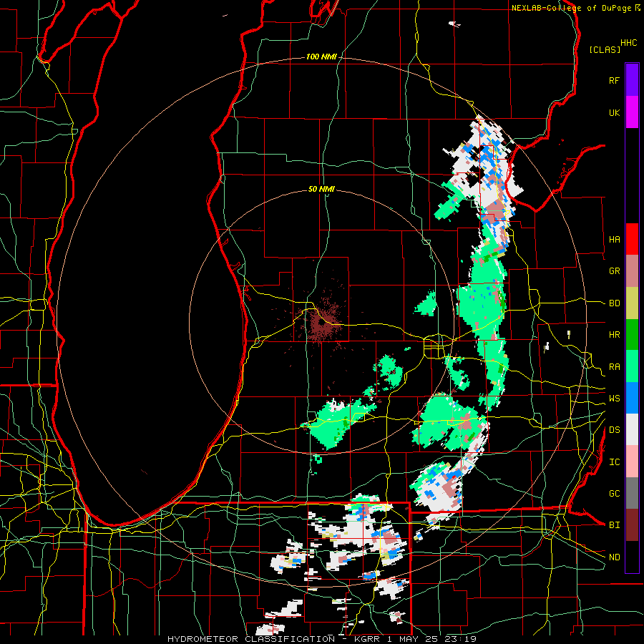Viewport: 644px width, 644px height.
Task: Click the RF legend label
Action: click(614, 80)
